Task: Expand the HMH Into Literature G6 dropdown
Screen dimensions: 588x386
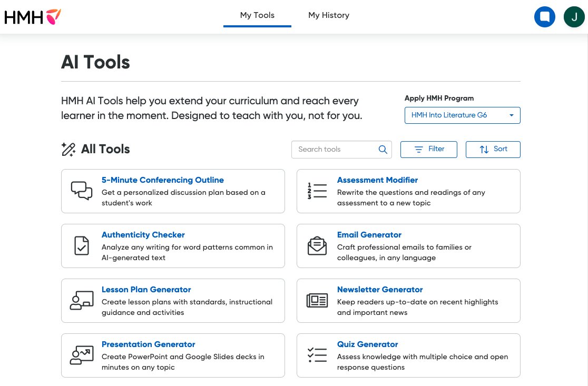Action: (x=463, y=115)
